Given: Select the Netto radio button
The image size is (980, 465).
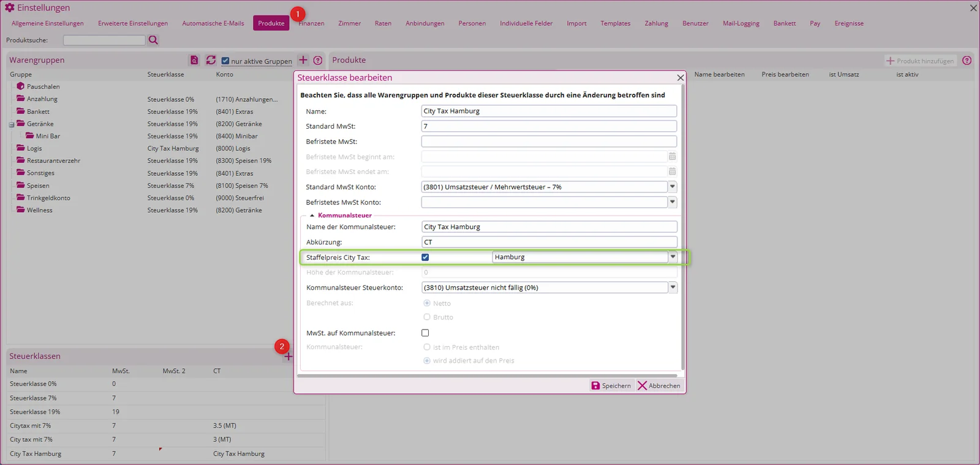Looking at the screenshot, I should (427, 303).
